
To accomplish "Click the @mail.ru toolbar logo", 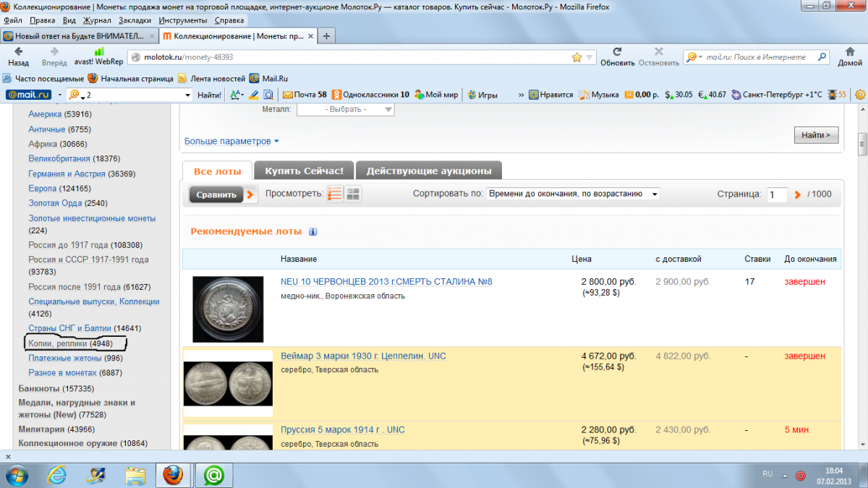I will click(27, 95).
